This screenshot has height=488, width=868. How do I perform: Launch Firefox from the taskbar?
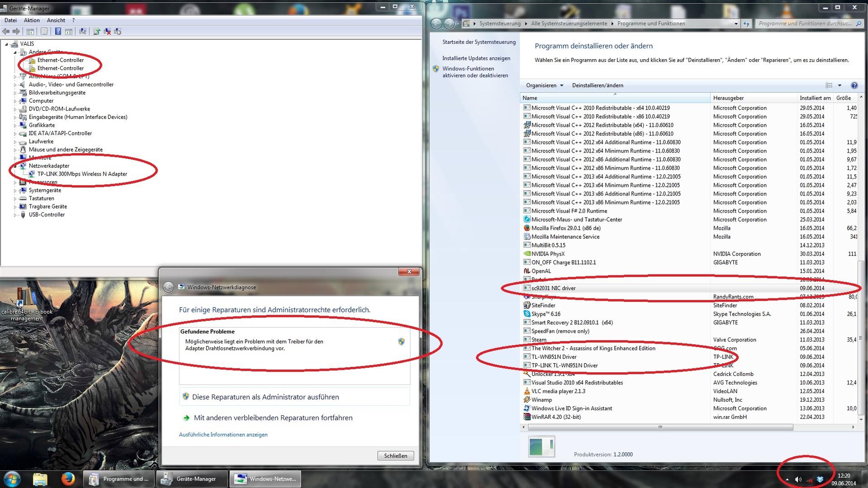coord(68,479)
